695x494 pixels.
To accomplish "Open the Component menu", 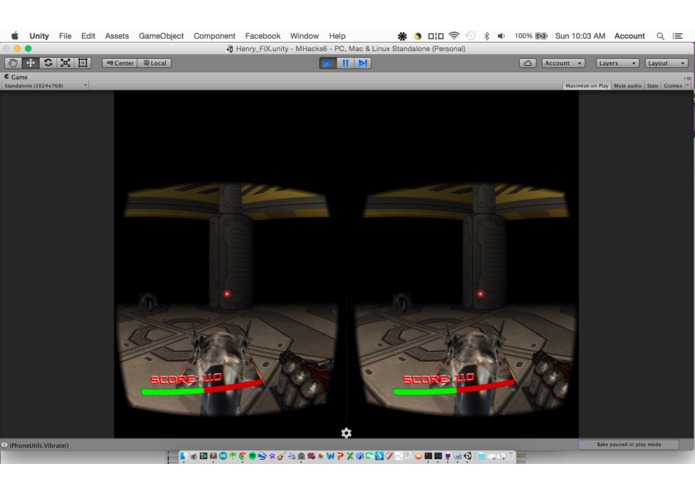I will tap(214, 36).
